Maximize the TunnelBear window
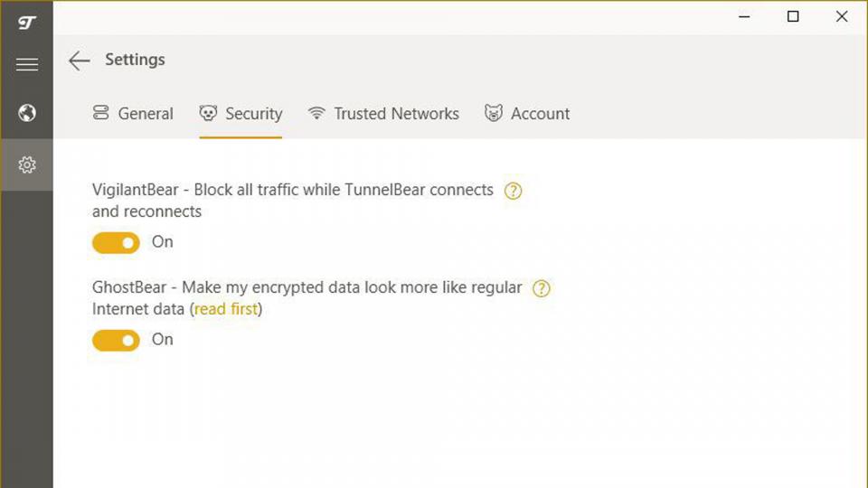Image resolution: width=868 pixels, height=488 pixels. pyautogui.click(x=793, y=16)
